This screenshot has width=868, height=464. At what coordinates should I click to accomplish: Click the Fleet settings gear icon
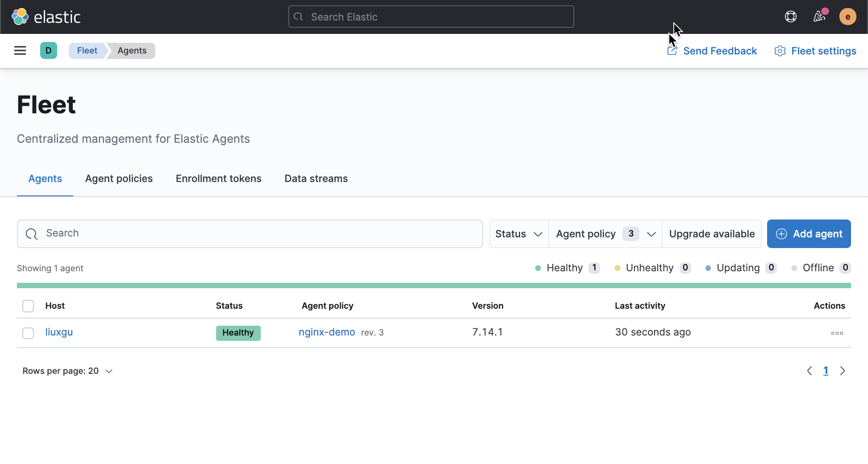[780, 51]
